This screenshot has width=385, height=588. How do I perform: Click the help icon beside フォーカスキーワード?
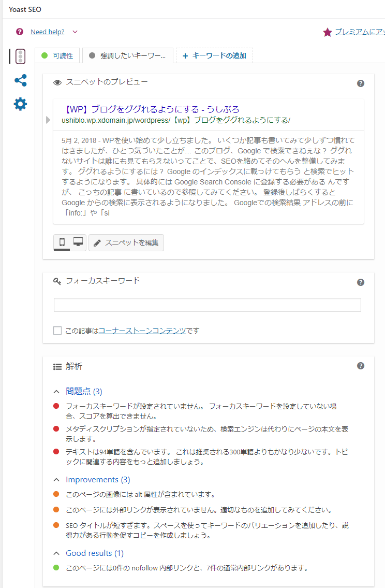(x=361, y=282)
